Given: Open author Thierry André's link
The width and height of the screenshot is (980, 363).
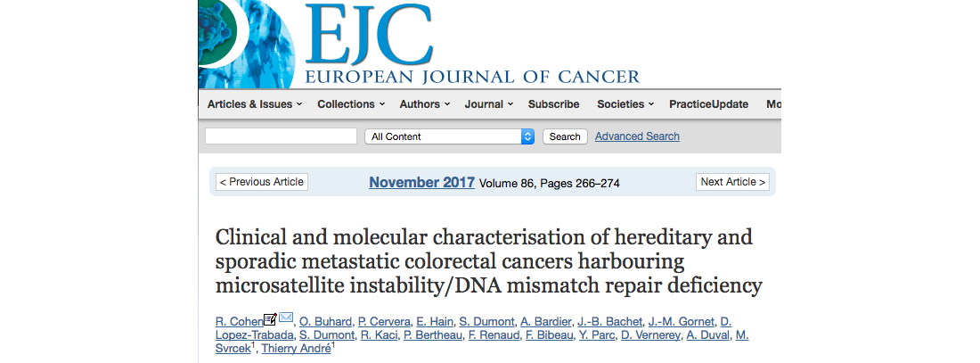Looking at the screenshot, I should (x=297, y=350).
